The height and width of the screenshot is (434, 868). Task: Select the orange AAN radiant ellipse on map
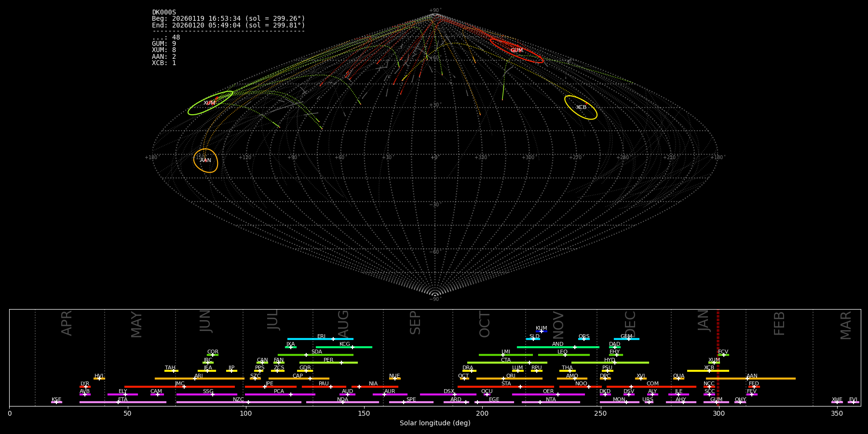205,160
